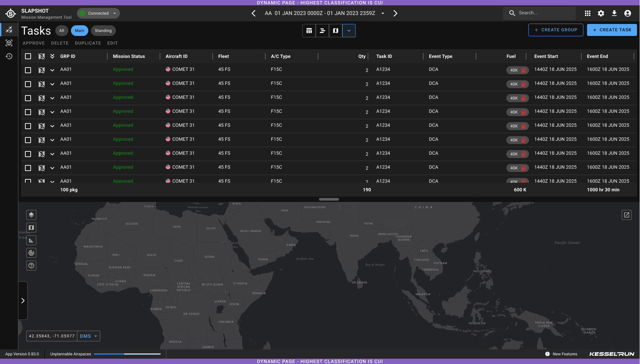The height and width of the screenshot is (364, 640).
Task: Switch to timeline Gantt view icon
Action: (x=322, y=31)
